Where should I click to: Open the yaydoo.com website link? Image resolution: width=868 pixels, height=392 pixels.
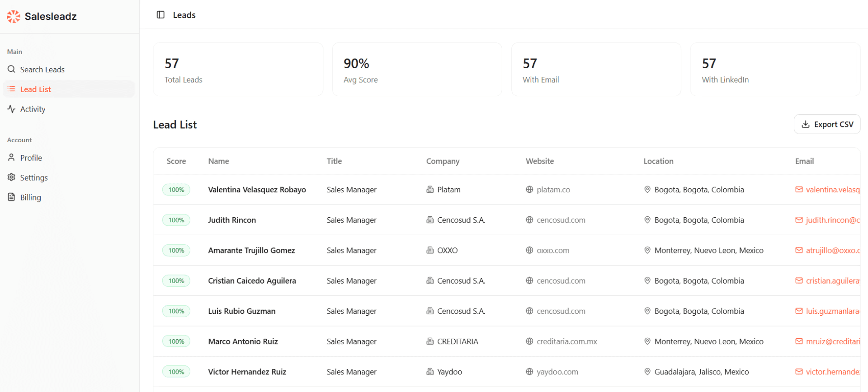(557, 372)
